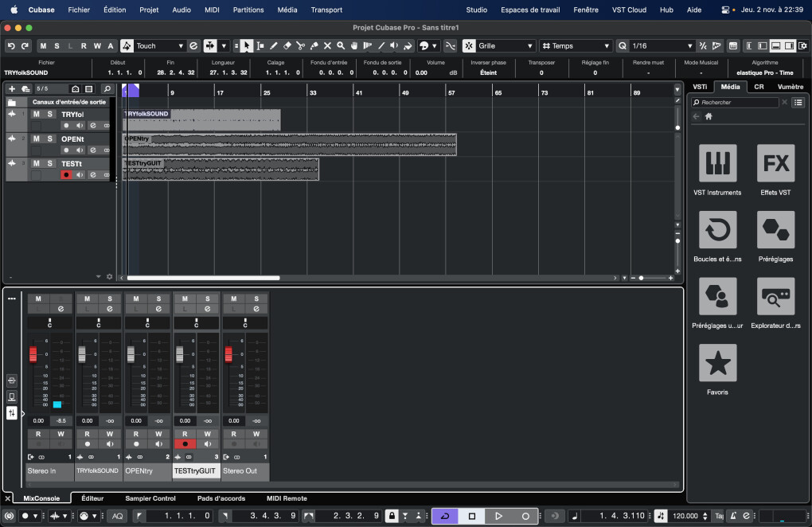Click the redo arrow in the toolbar
The width and height of the screenshot is (812, 527).
pyautogui.click(x=25, y=46)
